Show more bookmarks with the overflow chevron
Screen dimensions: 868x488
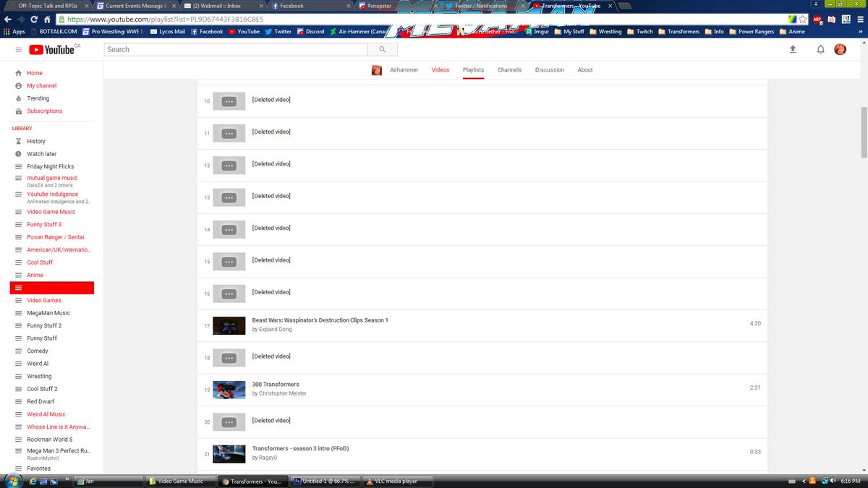[x=860, y=32]
